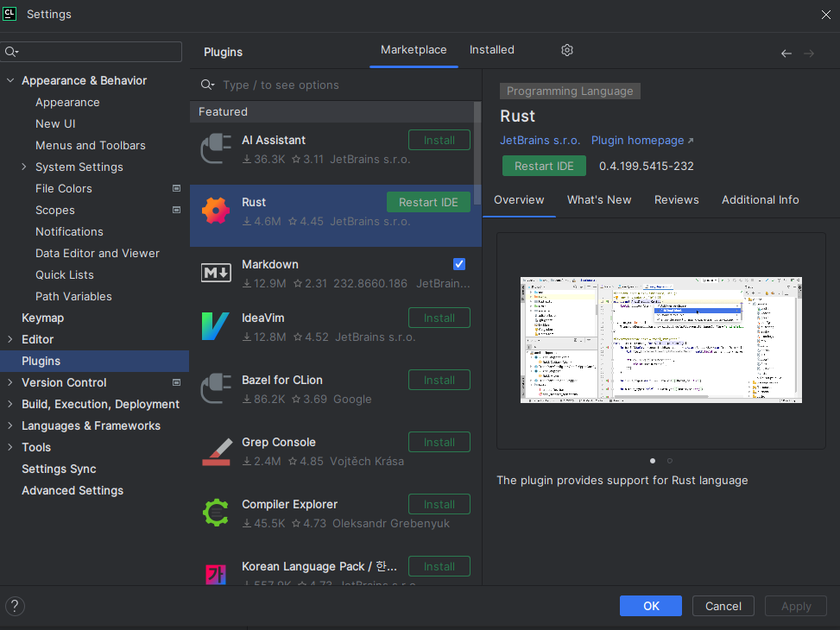Click the forward navigation arrow
Image resolution: width=840 pixels, height=630 pixels.
(x=809, y=53)
